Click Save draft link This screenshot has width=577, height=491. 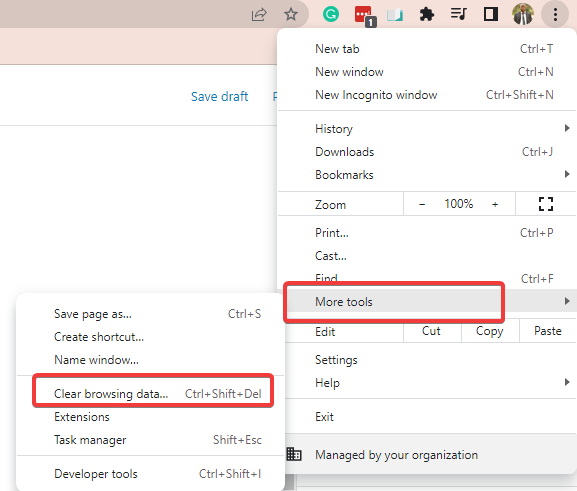[x=219, y=96]
